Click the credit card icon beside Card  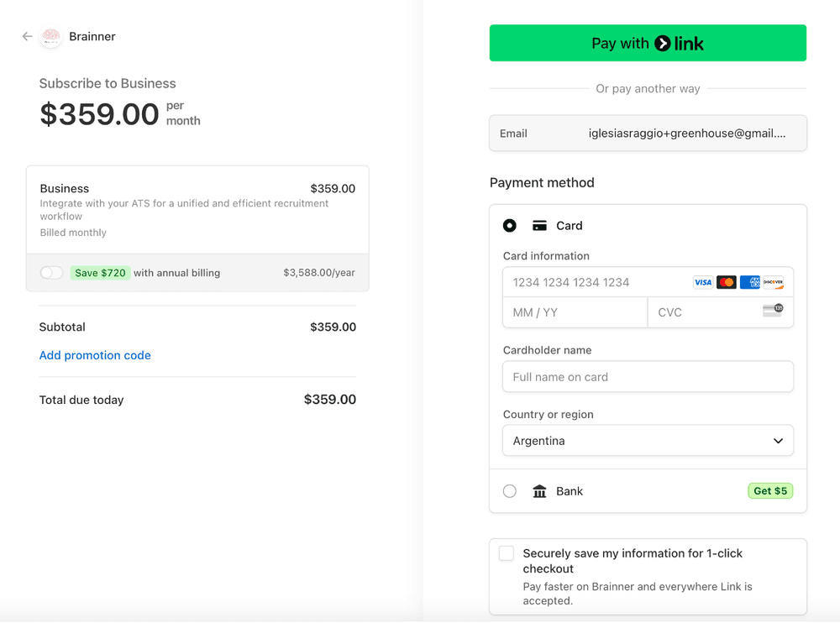pyautogui.click(x=540, y=226)
